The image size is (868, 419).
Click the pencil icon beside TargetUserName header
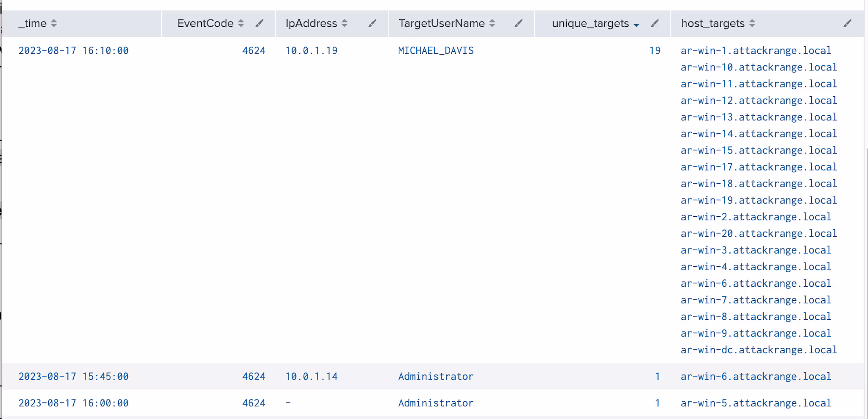518,23
